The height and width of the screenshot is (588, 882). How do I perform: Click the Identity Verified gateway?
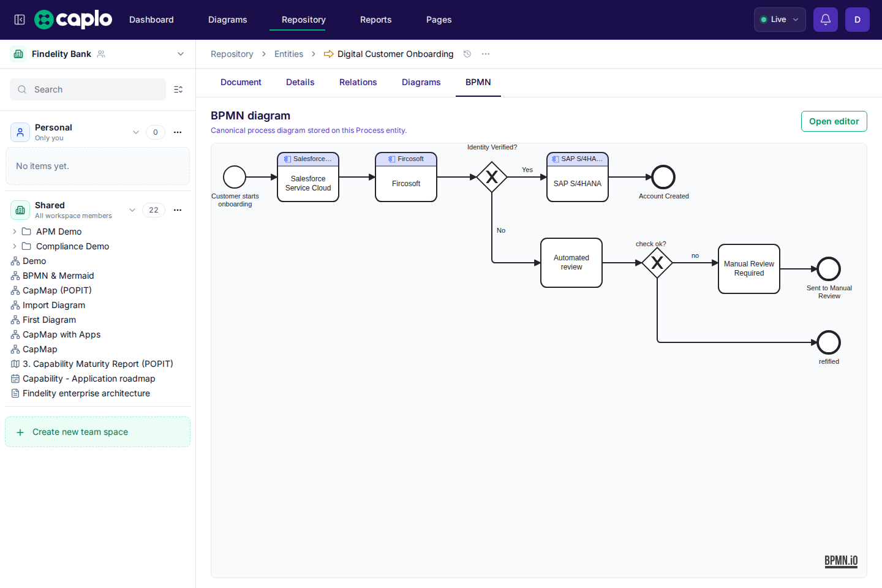tap(492, 177)
